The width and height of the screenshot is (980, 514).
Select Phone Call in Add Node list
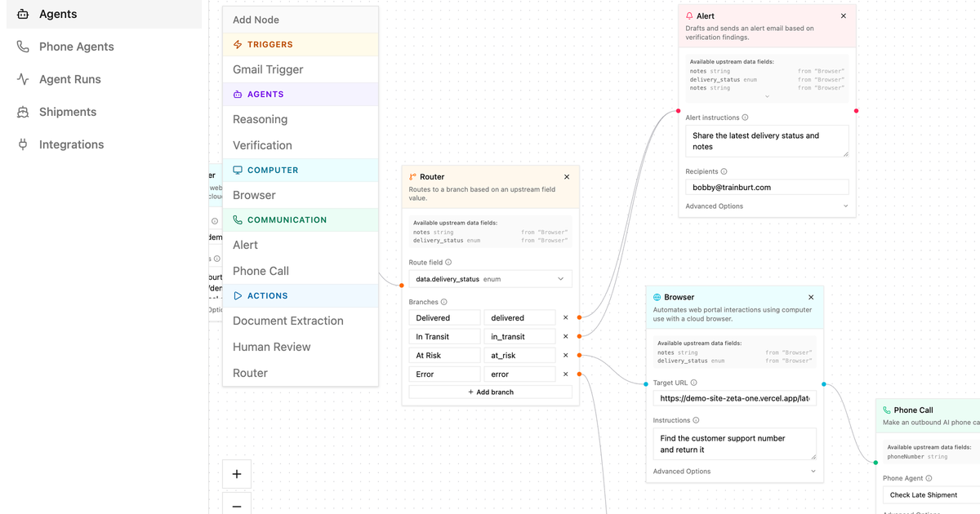pyautogui.click(x=301, y=271)
